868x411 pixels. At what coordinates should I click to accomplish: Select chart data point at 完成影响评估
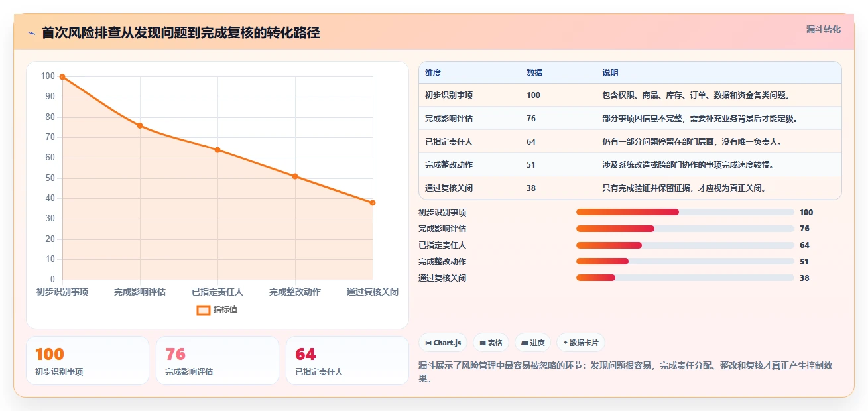pos(140,125)
